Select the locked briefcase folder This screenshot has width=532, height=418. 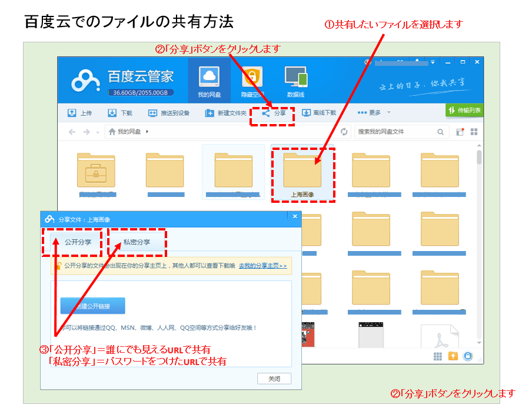[97, 170]
